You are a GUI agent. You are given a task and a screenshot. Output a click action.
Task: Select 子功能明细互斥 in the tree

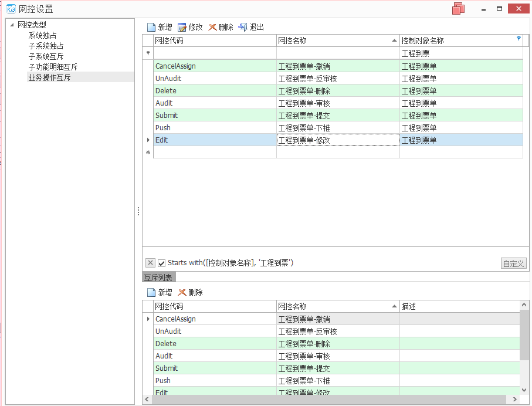pyautogui.click(x=53, y=67)
